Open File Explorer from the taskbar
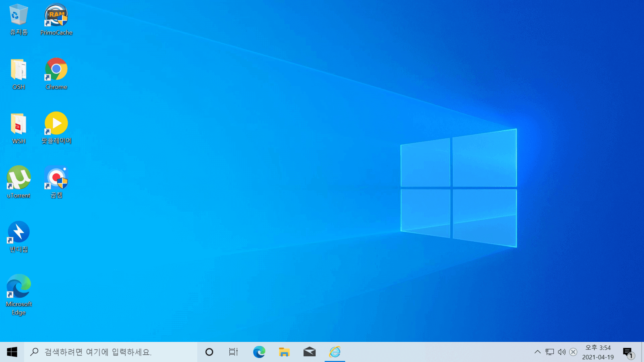The height and width of the screenshot is (362, 644). 284,352
